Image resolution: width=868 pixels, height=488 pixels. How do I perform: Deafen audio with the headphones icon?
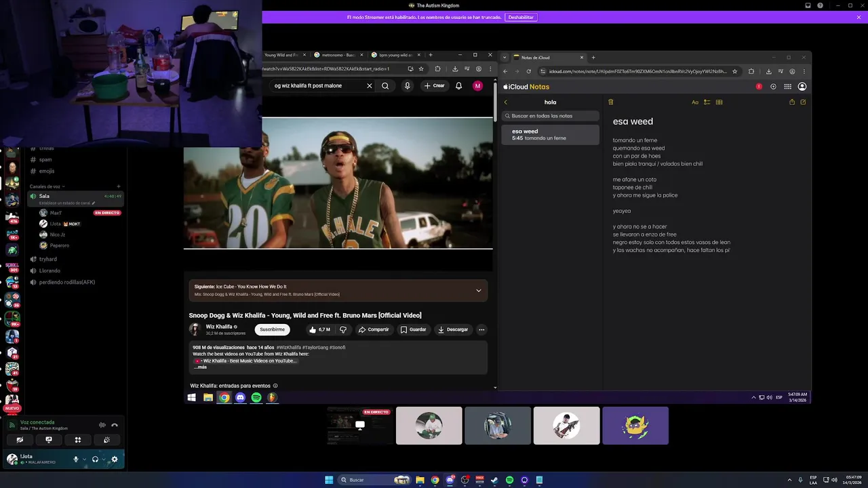[x=95, y=459]
